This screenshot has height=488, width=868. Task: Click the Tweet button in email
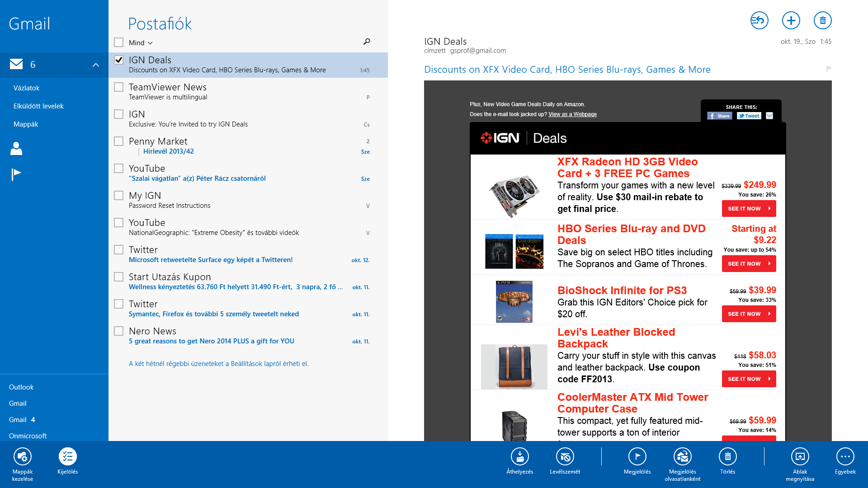click(749, 116)
